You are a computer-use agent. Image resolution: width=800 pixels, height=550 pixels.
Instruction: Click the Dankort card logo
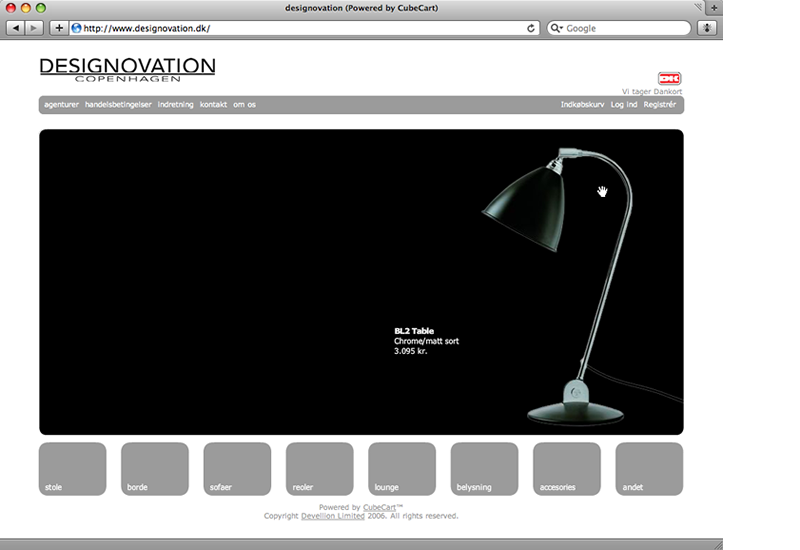669,78
